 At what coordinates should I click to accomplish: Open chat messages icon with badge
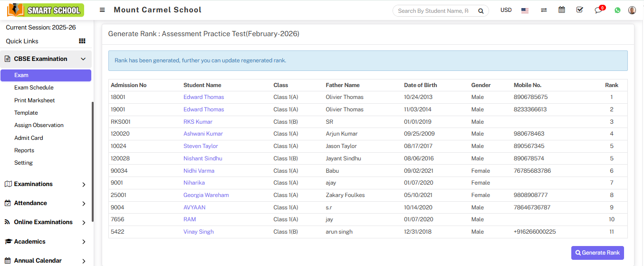pos(598,10)
